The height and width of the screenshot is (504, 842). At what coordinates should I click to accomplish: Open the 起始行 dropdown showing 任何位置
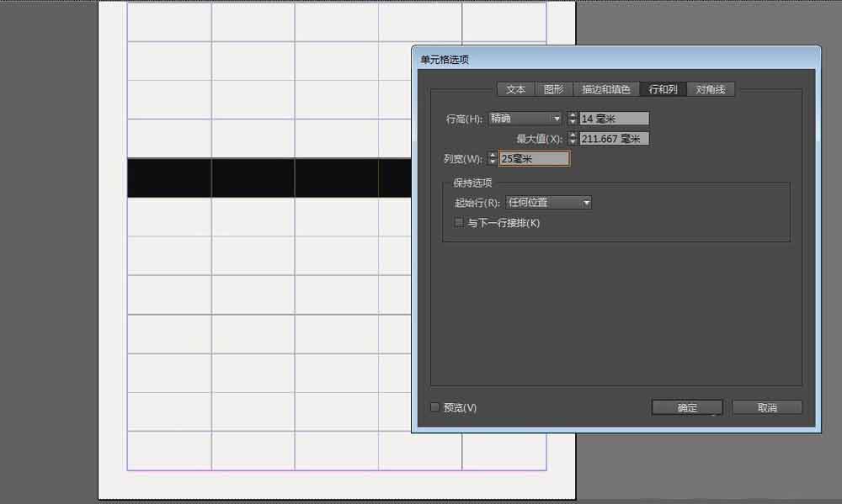(x=549, y=202)
